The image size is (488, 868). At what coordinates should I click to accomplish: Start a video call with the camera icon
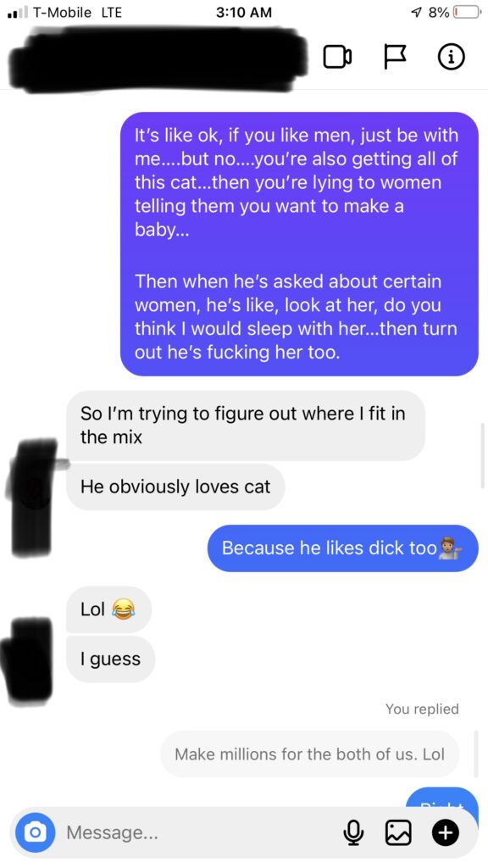pos(337,57)
